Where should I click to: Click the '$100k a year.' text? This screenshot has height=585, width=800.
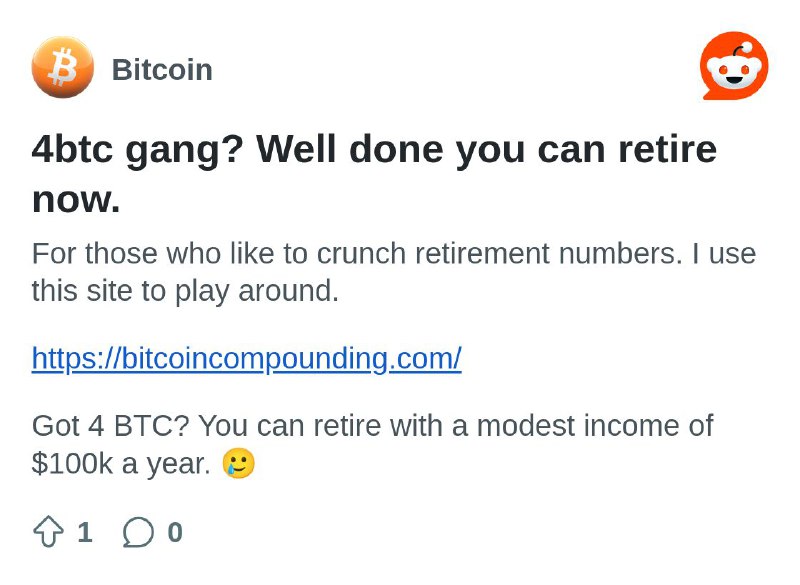121,464
